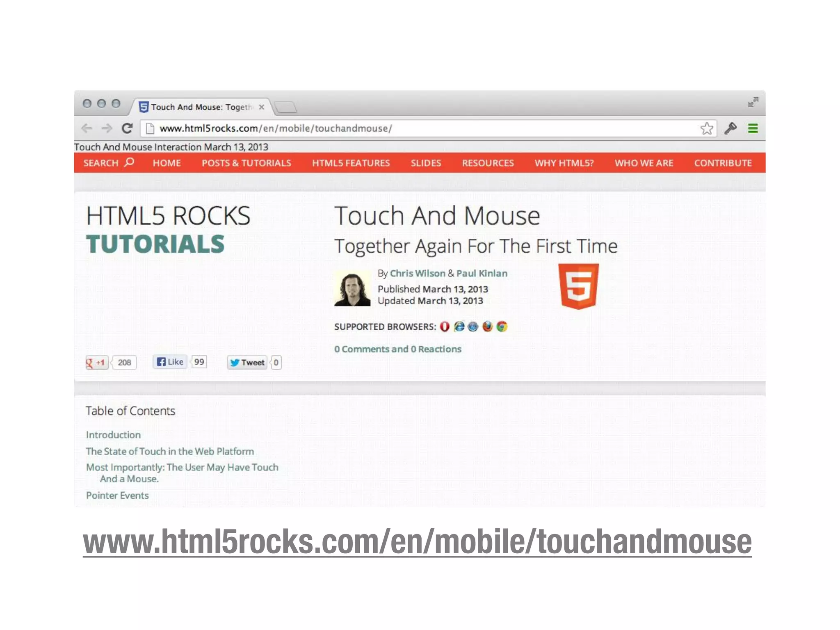Jump to Introduction in the table of contents
This screenshot has width=840, height=630.
(x=113, y=435)
